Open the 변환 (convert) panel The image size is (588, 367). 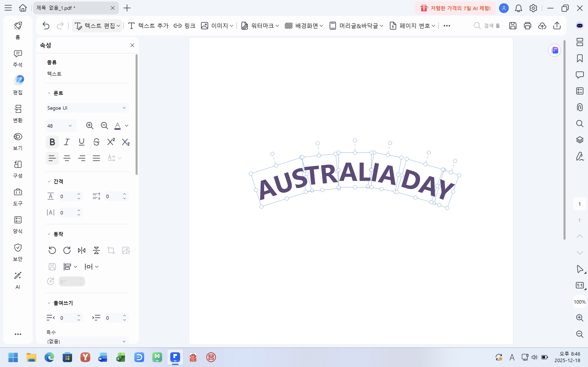point(18,113)
